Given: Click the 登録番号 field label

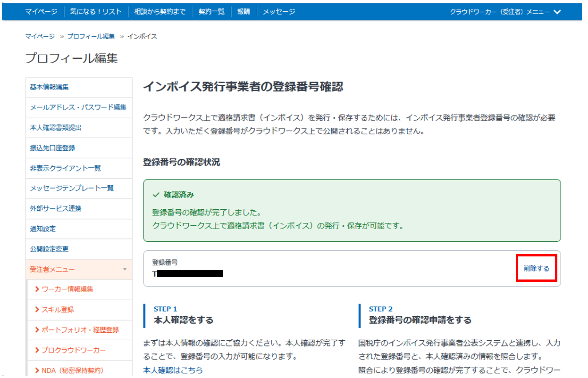Looking at the screenshot, I should pos(165,263).
